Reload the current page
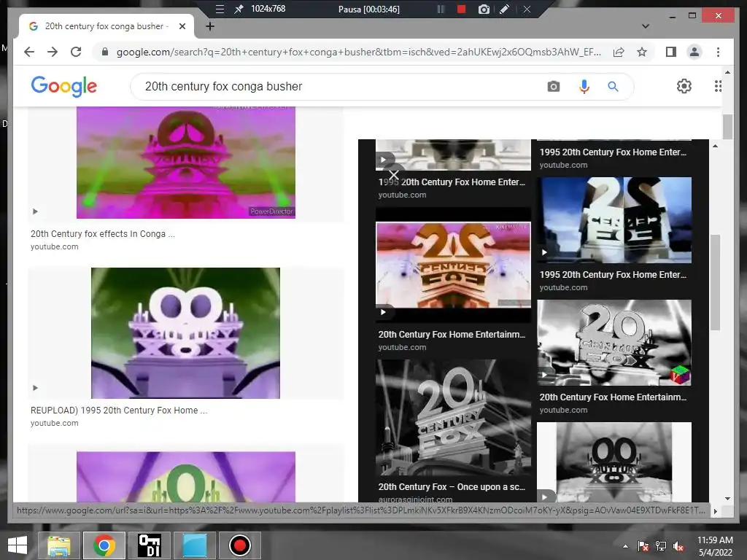The height and width of the screenshot is (560, 747). pos(76,52)
